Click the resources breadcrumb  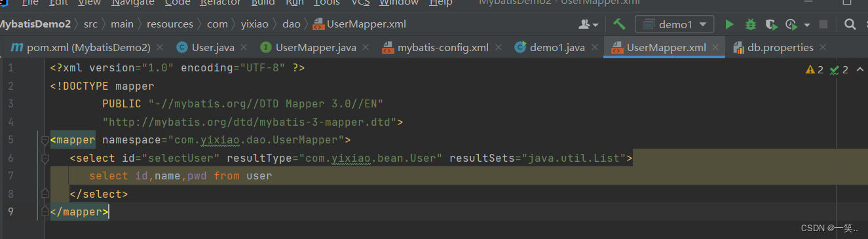[x=170, y=24]
